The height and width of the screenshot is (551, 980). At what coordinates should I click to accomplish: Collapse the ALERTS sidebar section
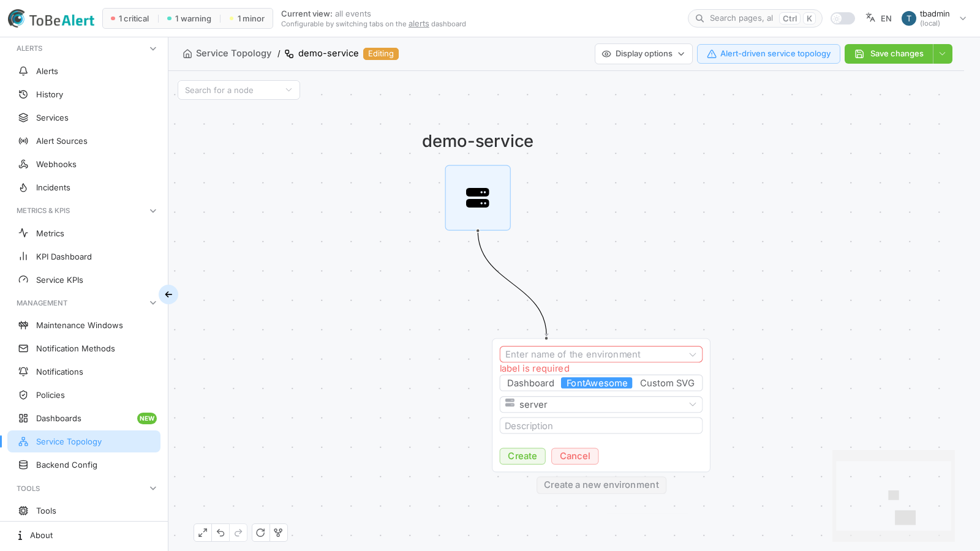click(153, 48)
